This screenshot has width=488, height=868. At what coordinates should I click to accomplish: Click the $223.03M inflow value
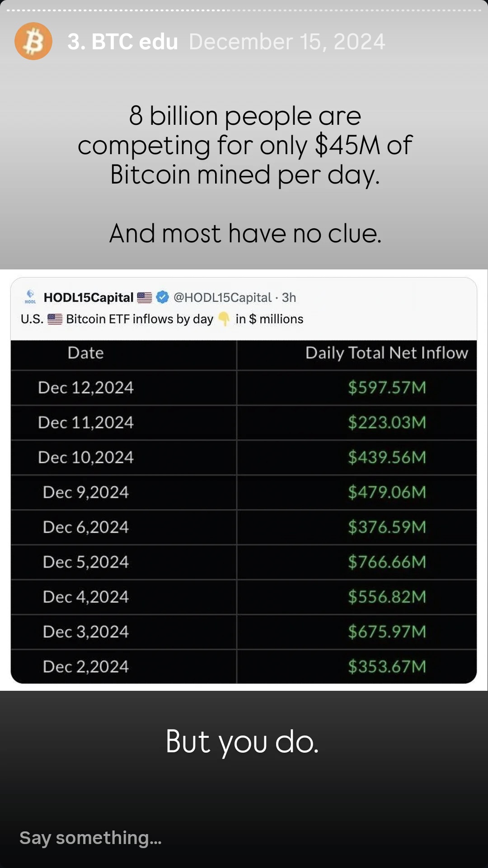[x=387, y=423]
